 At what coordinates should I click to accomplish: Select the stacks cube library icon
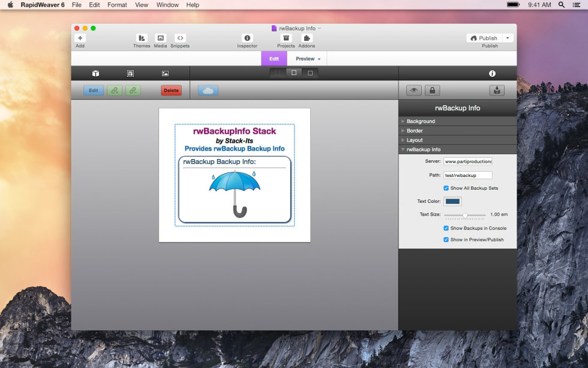[x=95, y=73]
